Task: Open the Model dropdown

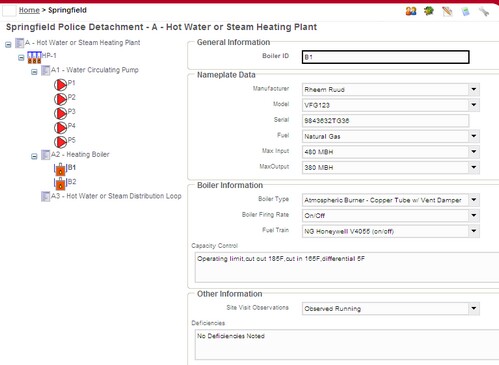Action: pos(474,105)
